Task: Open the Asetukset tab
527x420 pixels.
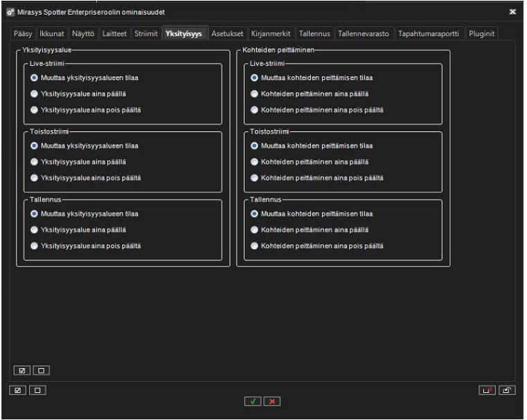Action: 227,34
